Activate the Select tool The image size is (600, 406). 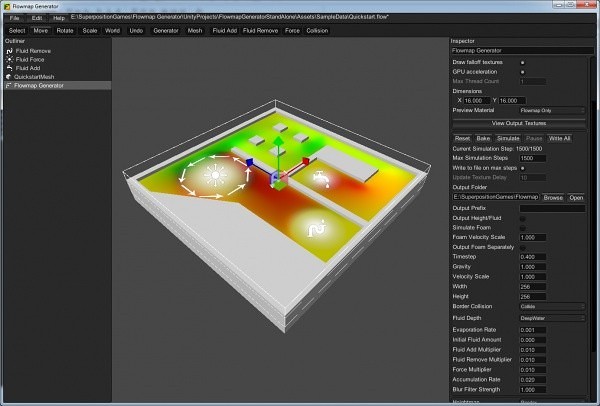[17, 31]
